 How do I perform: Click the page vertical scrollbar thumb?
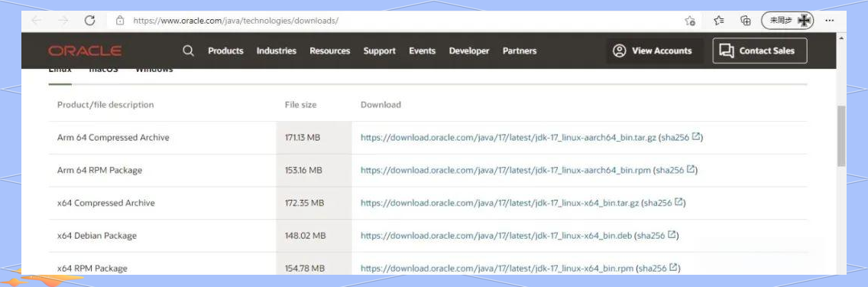pos(841,135)
